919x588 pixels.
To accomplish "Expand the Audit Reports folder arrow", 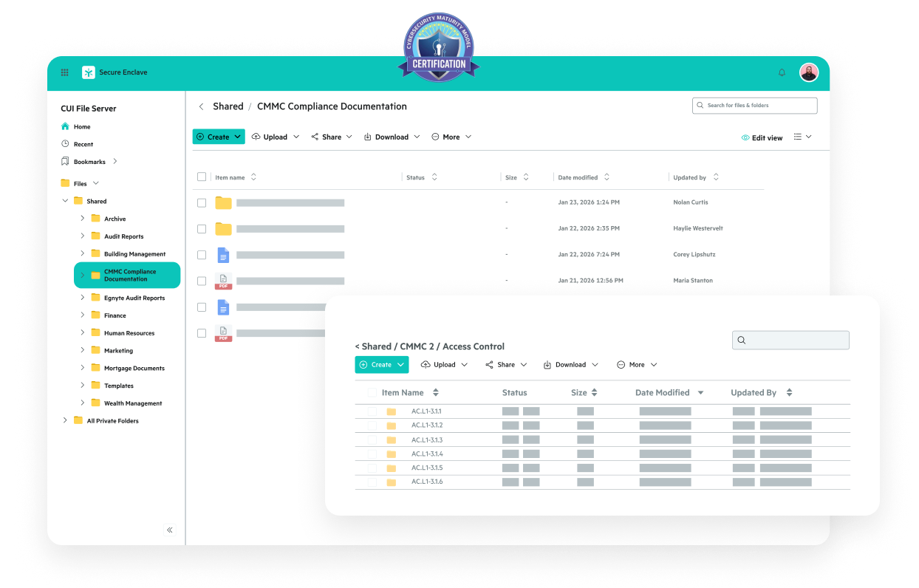I will point(82,236).
